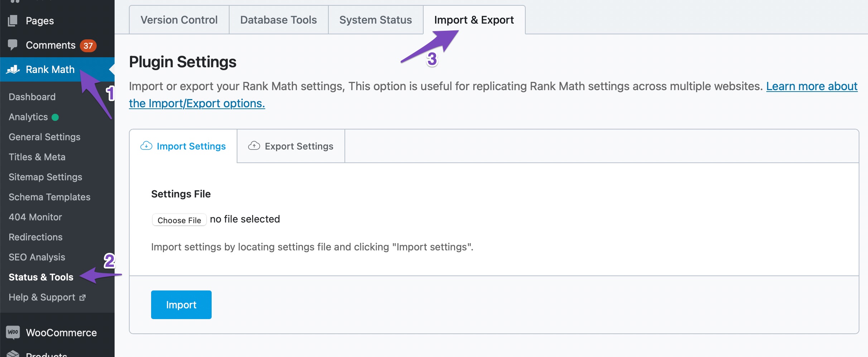Open the Database Tools tab

278,20
